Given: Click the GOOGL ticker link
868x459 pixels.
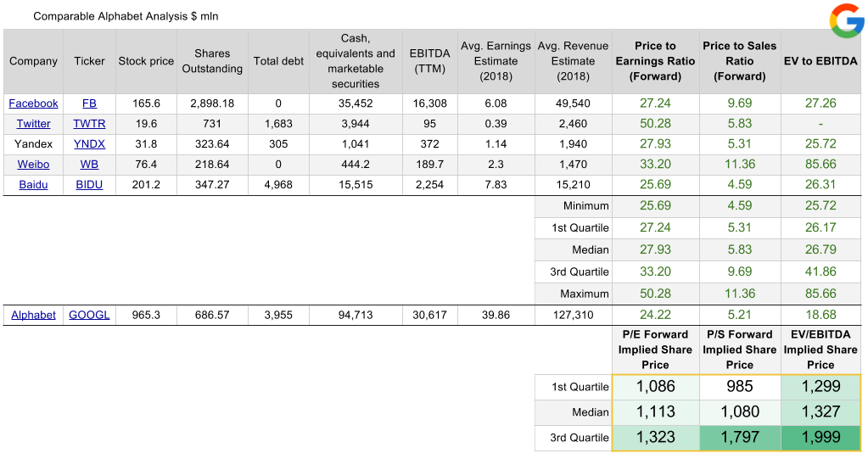Looking at the screenshot, I should pyautogui.click(x=89, y=315).
